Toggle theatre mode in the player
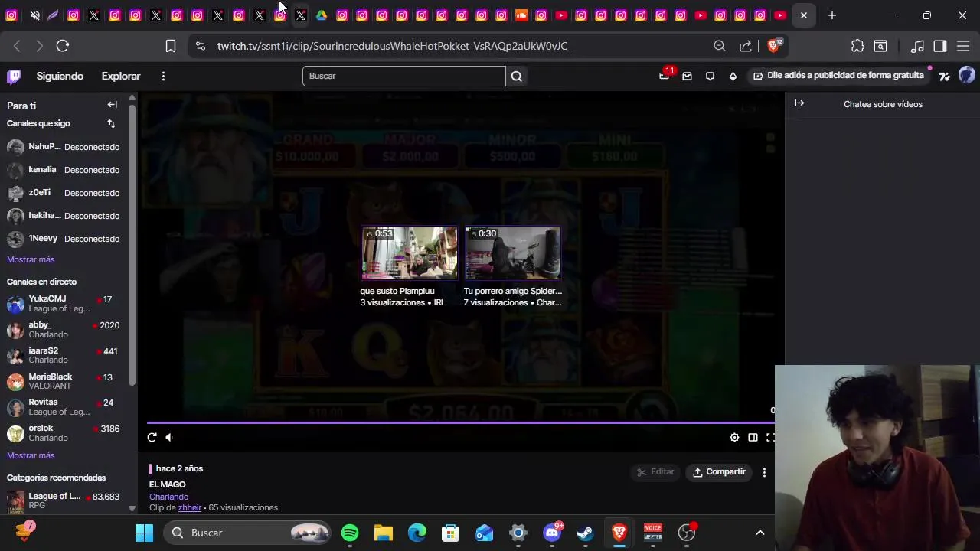 pos(753,437)
